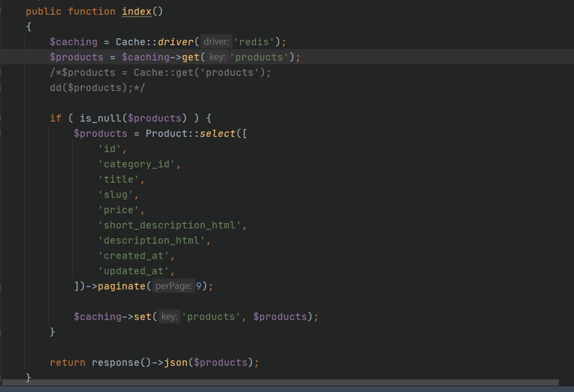Click the 'key:' hint in set call

(x=169, y=317)
